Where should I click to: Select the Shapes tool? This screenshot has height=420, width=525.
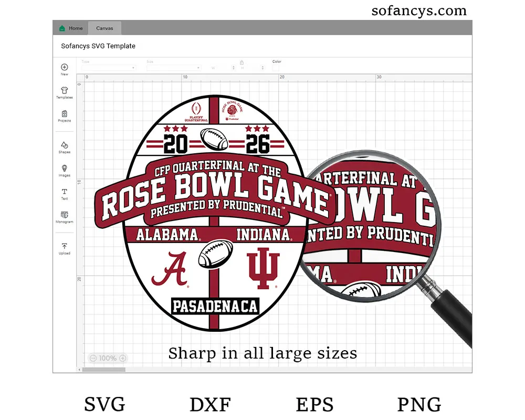64,145
